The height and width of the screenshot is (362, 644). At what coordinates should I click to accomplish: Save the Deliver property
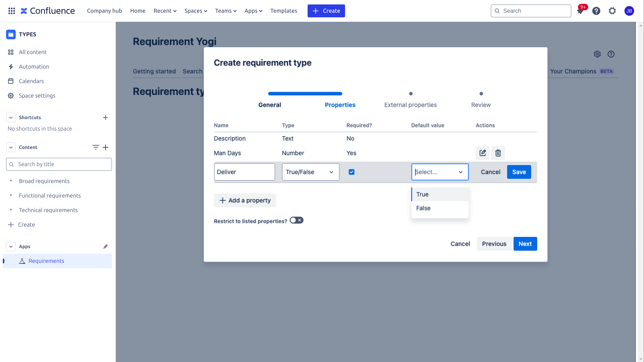click(519, 172)
